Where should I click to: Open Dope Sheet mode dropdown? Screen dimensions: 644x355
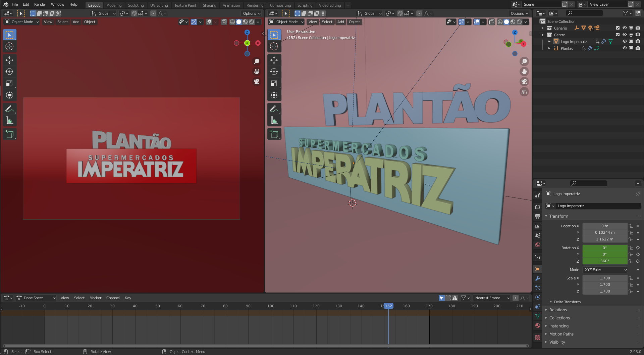click(36, 298)
